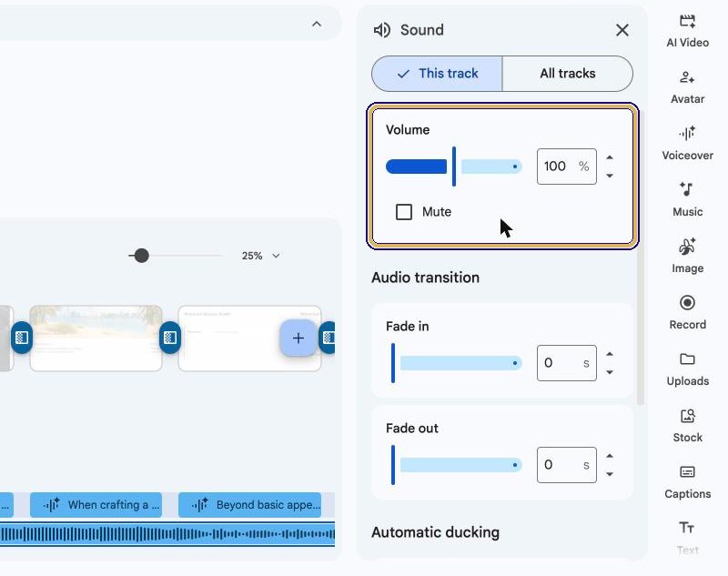Increase Fade in with the up arrow
The image size is (728, 576).
610,354
